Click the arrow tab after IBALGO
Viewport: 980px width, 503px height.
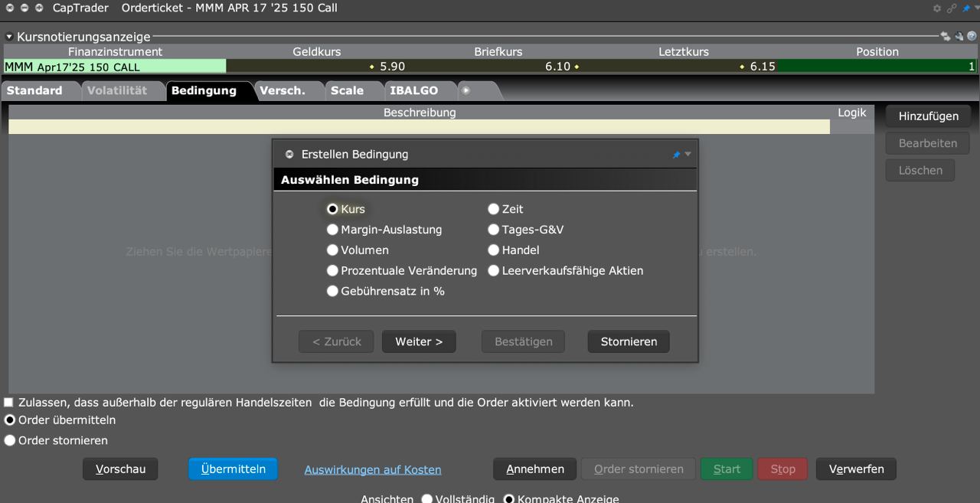click(466, 90)
